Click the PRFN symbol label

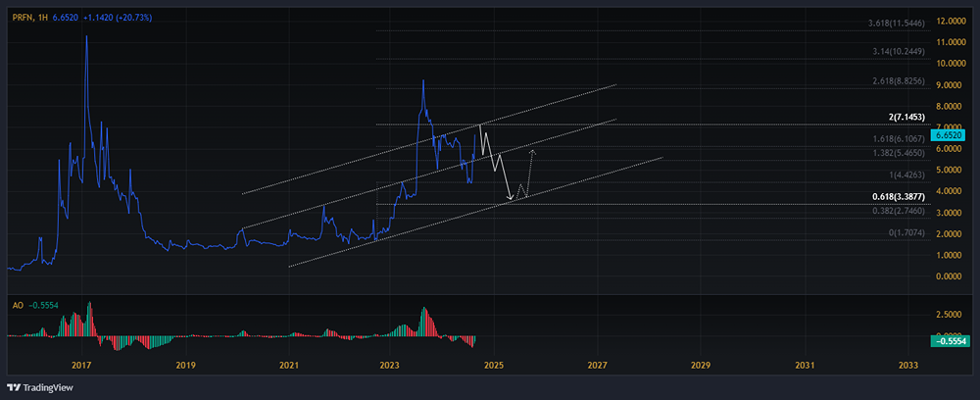(24, 18)
